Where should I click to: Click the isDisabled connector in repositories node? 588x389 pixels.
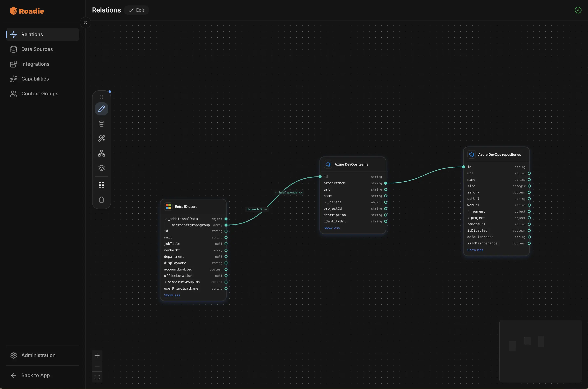pyautogui.click(x=529, y=230)
